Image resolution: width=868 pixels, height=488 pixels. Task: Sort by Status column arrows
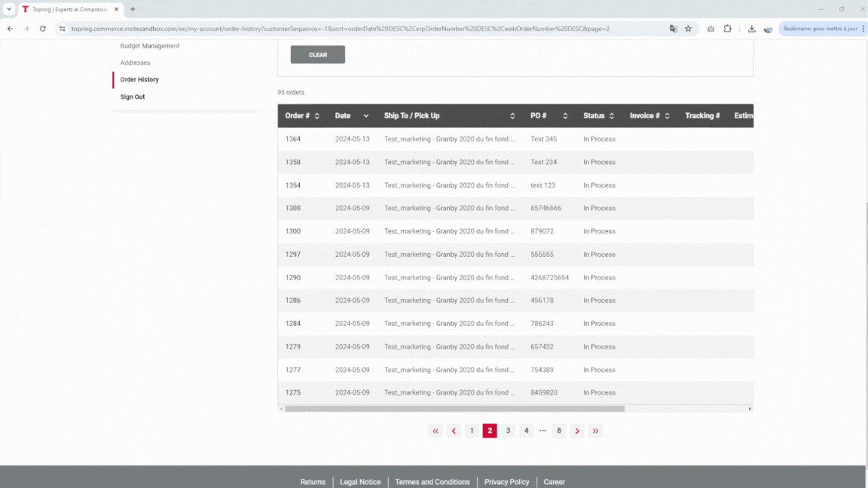[x=612, y=116]
